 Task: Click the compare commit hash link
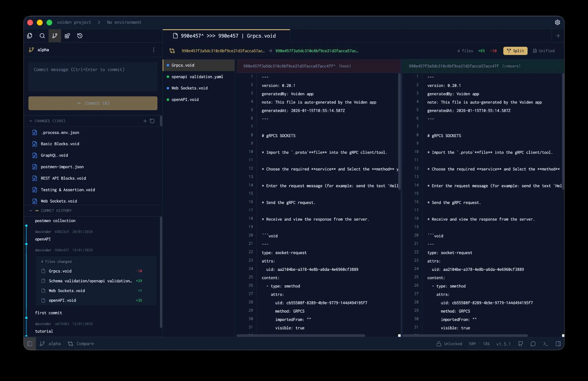(x=317, y=51)
